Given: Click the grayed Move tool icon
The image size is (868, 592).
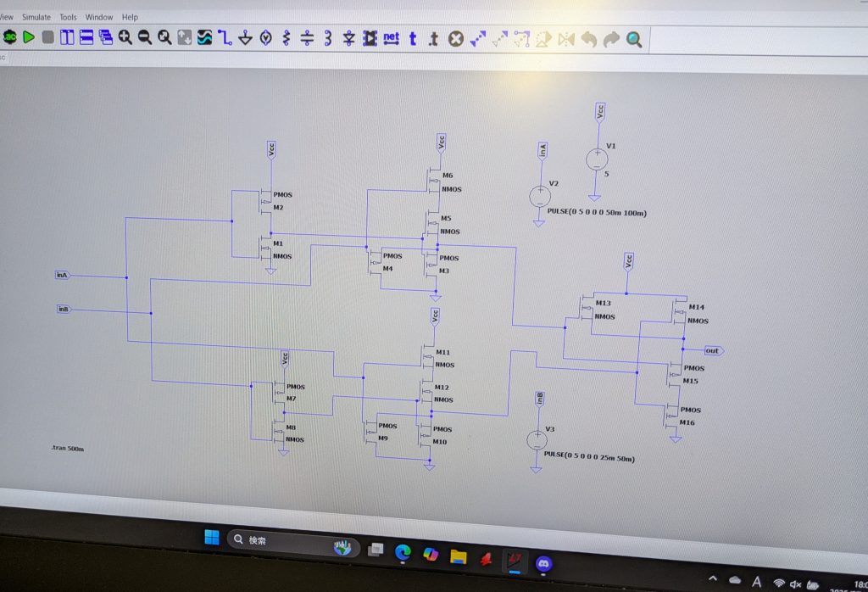Looking at the screenshot, I should tap(500, 39).
